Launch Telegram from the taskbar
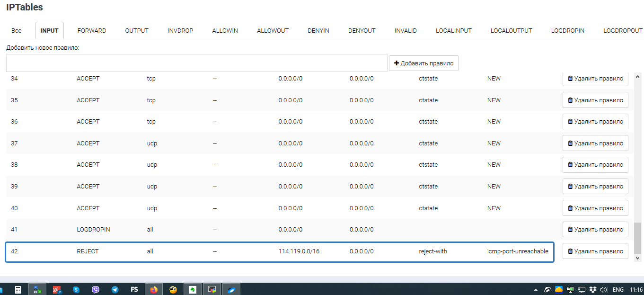The width and height of the screenshot is (644, 295). click(x=115, y=289)
